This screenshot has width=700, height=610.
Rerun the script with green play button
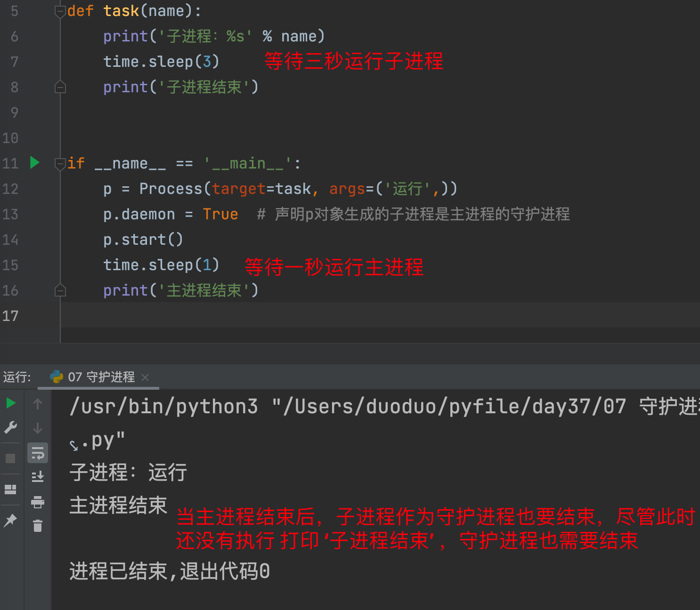[11, 403]
